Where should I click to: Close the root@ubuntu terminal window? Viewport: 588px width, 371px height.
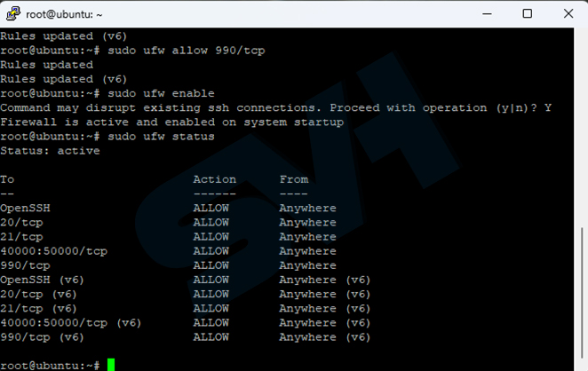[x=568, y=14]
